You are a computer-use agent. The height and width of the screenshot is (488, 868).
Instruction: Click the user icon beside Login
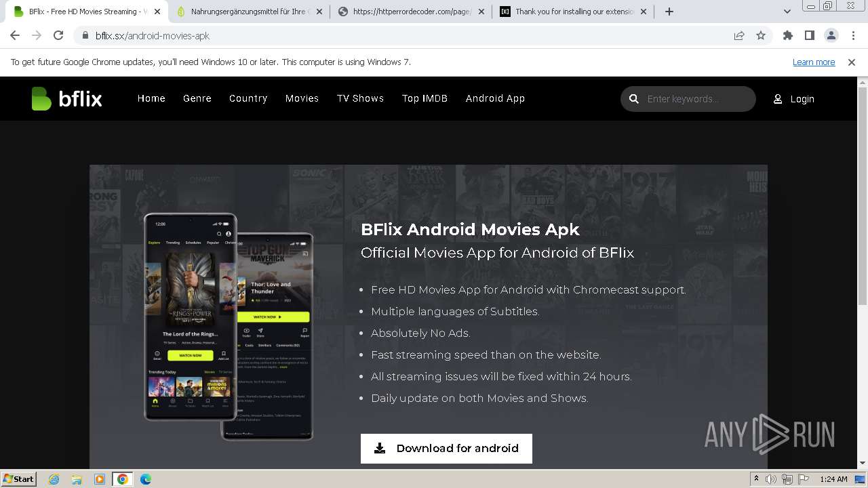tap(778, 99)
